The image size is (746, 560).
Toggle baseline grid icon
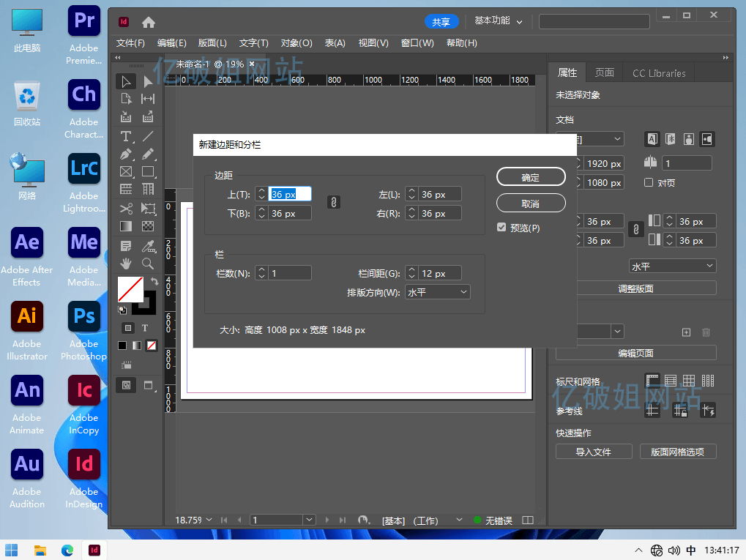671,381
